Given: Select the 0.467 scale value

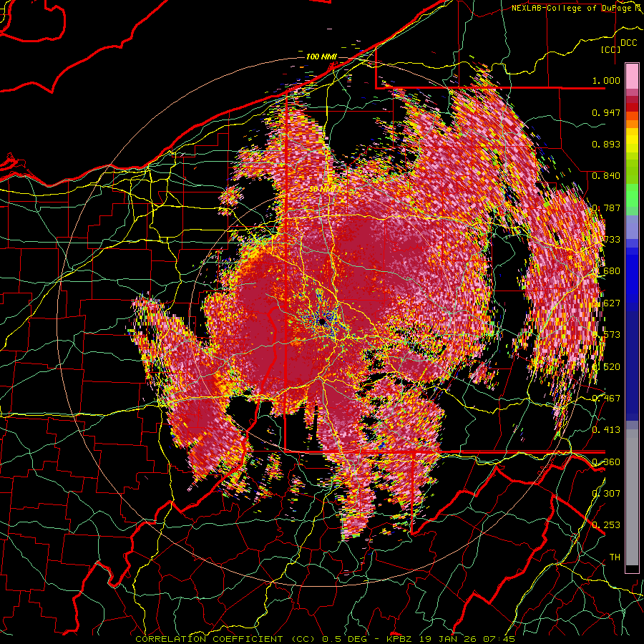Looking at the screenshot, I should tap(606, 398).
